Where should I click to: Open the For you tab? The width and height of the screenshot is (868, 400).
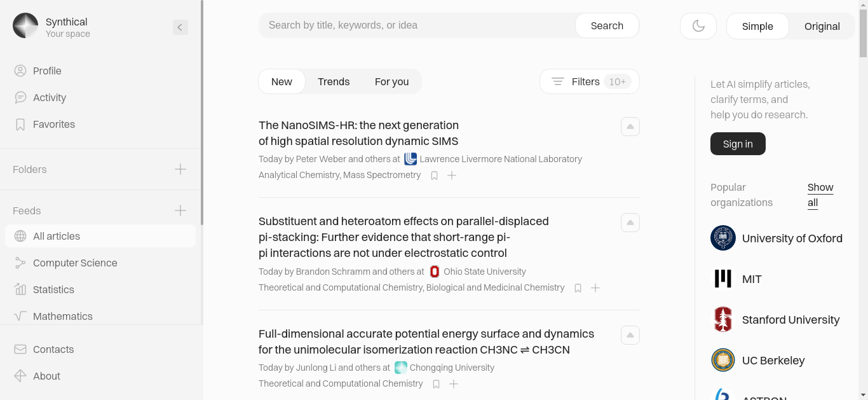coord(391,81)
